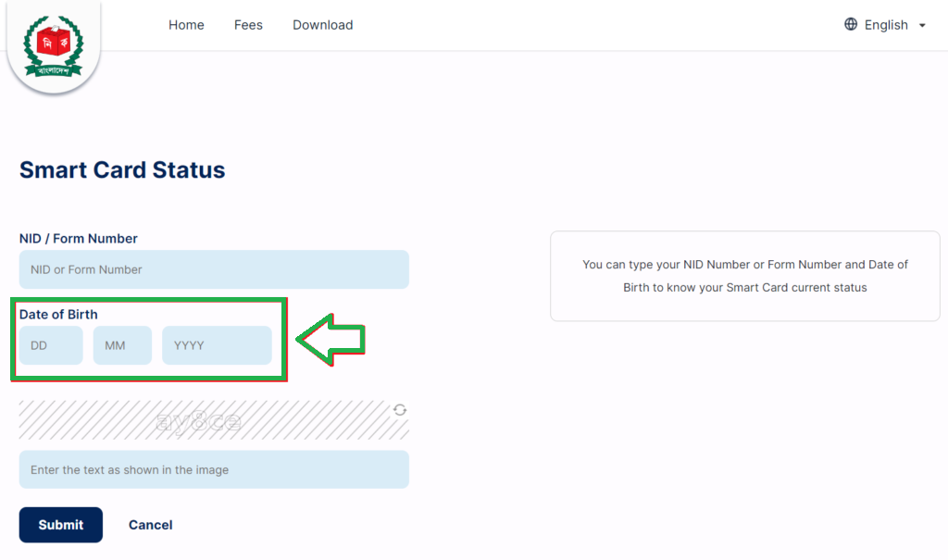
Task: Click the Smart Card Status heading
Action: [122, 170]
